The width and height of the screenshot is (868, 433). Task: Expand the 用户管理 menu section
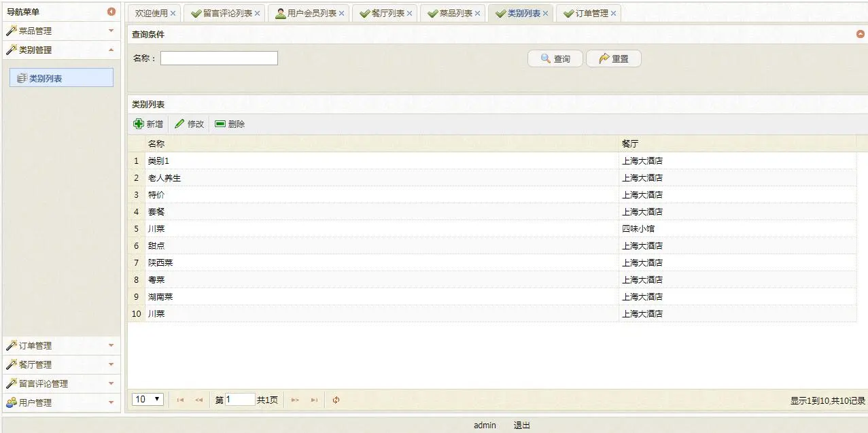(111, 402)
